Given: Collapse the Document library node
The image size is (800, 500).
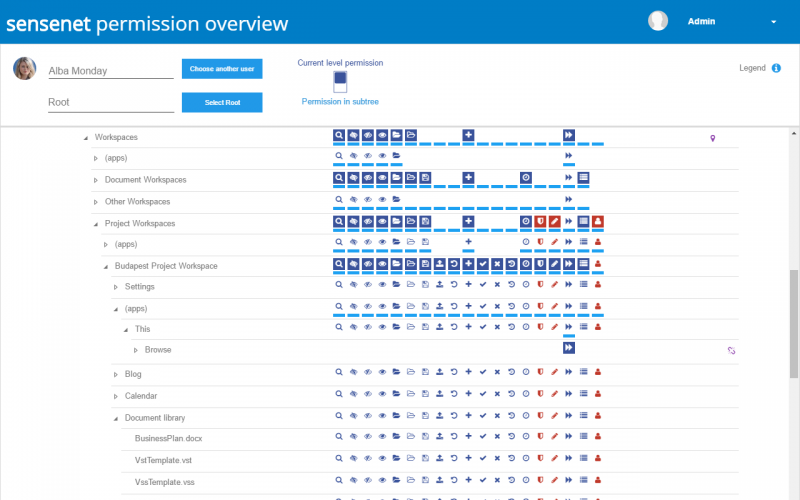Looking at the screenshot, I should [x=116, y=418].
